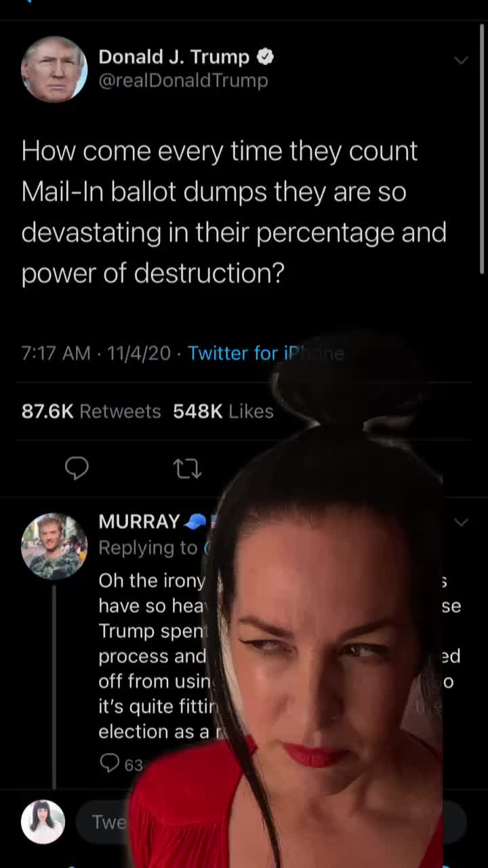The width and height of the screenshot is (488, 868).
Task: Click the scrollbar on the right edge
Action: tap(483, 149)
